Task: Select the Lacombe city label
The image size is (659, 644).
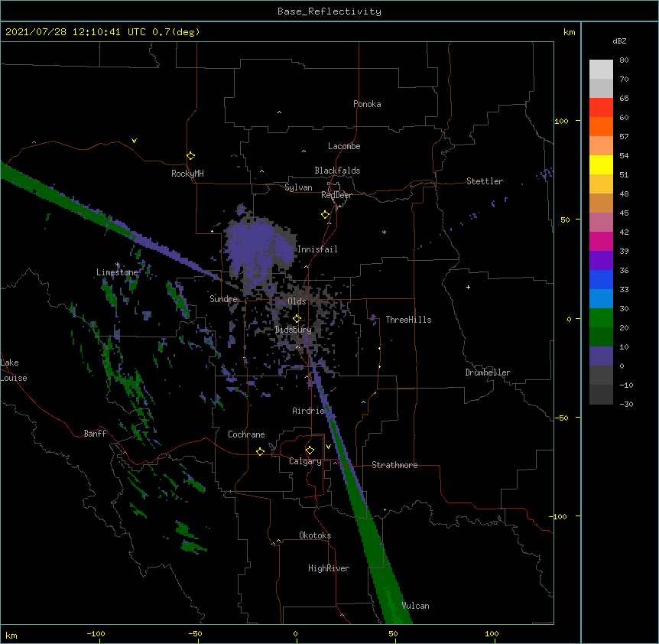Action: [x=344, y=146]
